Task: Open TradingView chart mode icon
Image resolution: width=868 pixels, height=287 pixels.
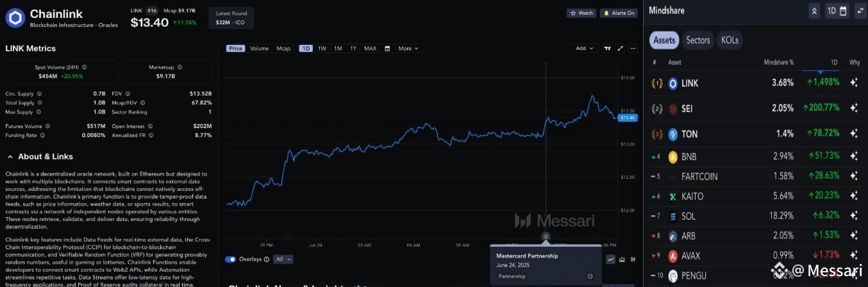Action: pyautogui.click(x=608, y=48)
